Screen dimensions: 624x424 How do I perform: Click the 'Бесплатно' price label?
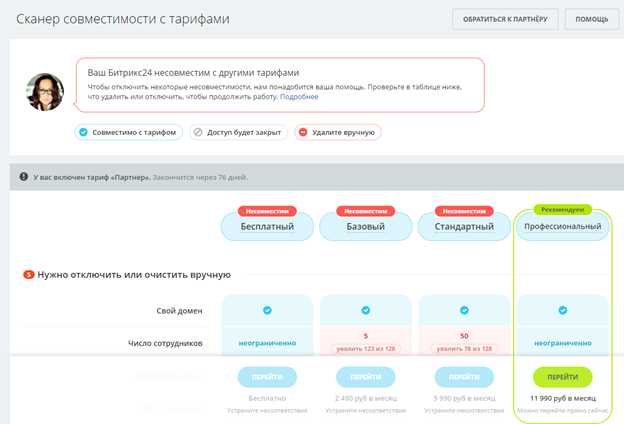click(x=267, y=398)
